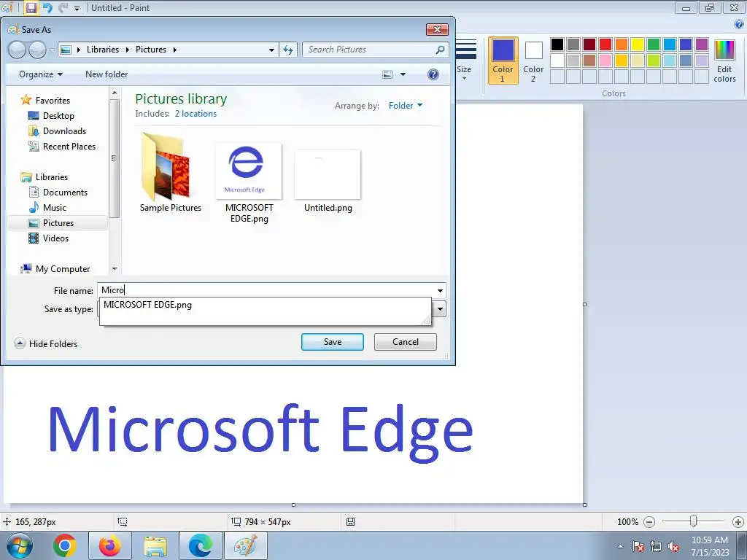The width and height of the screenshot is (747, 560).
Task: Click the Libraries breadcrumb in the address bar
Action: pos(103,50)
